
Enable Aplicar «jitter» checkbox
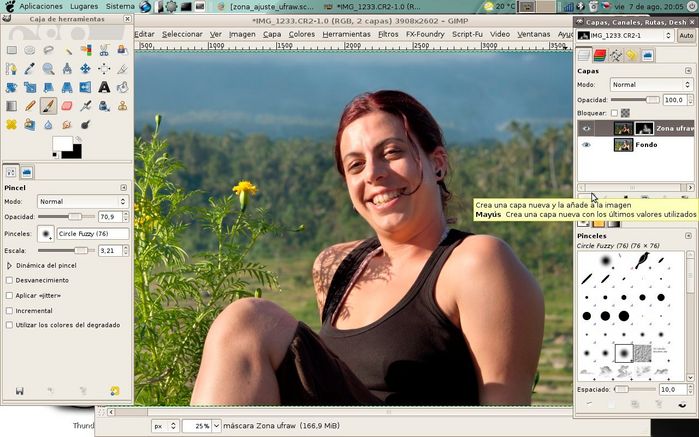pyautogui.click(x=9, y=295)
